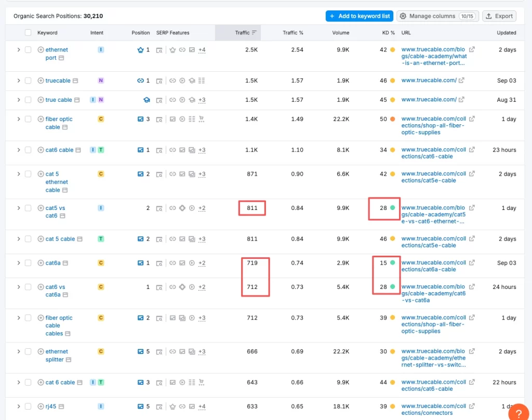
Task: Check the 'cat 5 ethernet cable' row checkbox
Action: [28, 174]
